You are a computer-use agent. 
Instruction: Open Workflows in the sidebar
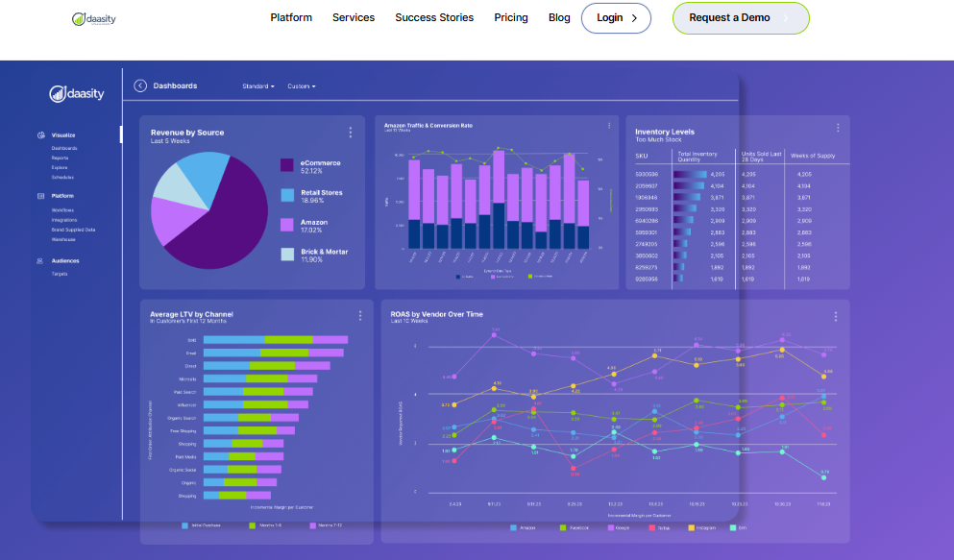pyautogui.click(x=62, y=209)
